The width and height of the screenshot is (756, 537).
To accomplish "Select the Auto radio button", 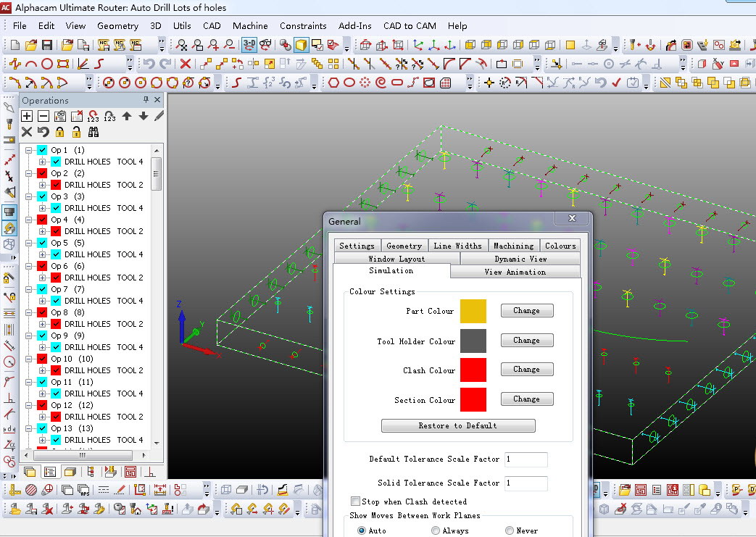I will tap(362, 530).
